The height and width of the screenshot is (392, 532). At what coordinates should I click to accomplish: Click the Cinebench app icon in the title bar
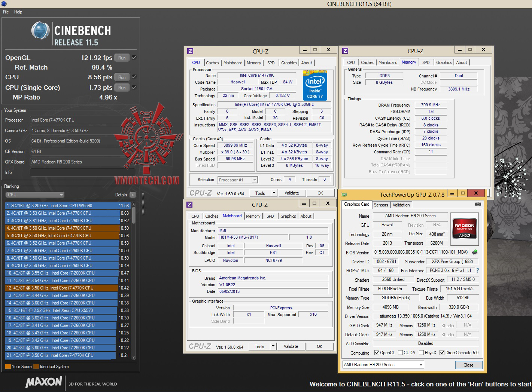point(3,4)
